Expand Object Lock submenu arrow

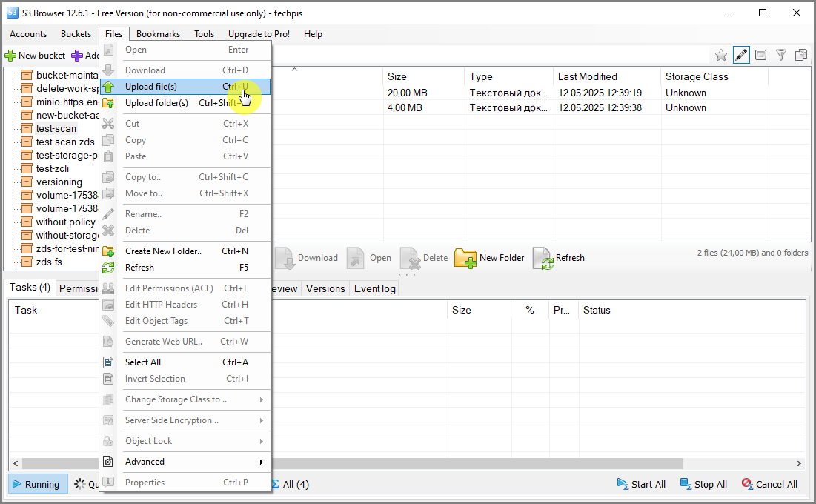[x=261, y=442]
